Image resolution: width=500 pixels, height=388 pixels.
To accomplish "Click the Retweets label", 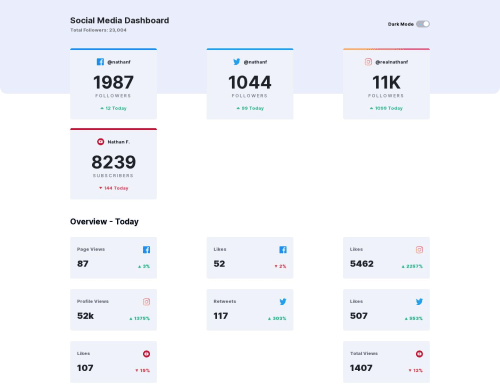I will click(x=225, y=301).
